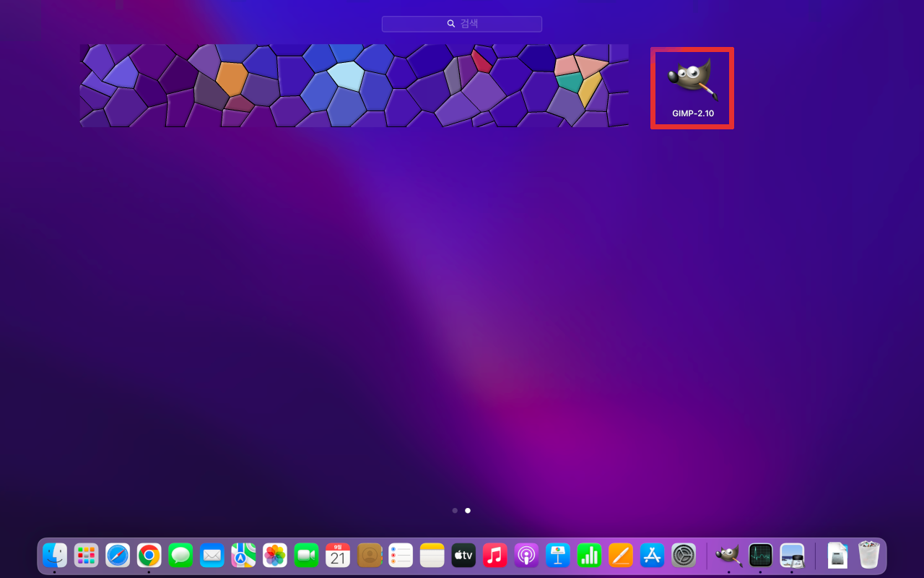Open Music from the dock
Image resolution: width=924 pixels, height=578 pixels.
pyautogui.click(x=495, y=555)
